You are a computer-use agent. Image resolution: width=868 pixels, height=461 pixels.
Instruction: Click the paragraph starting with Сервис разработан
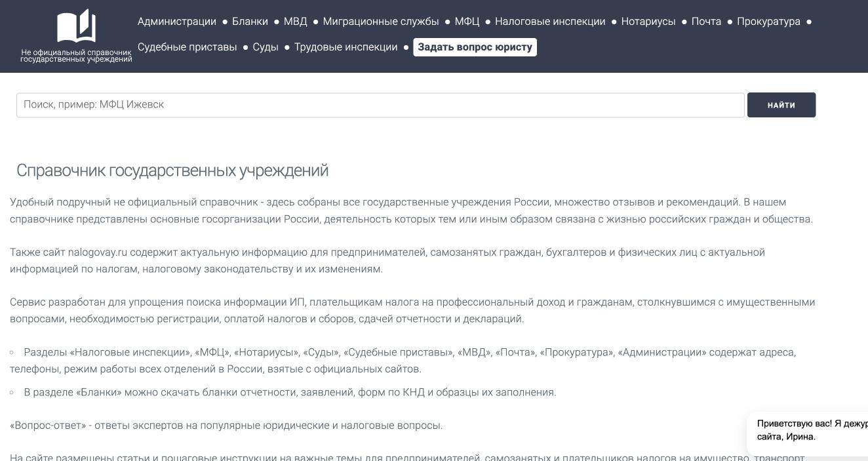(x=412, y=310)
